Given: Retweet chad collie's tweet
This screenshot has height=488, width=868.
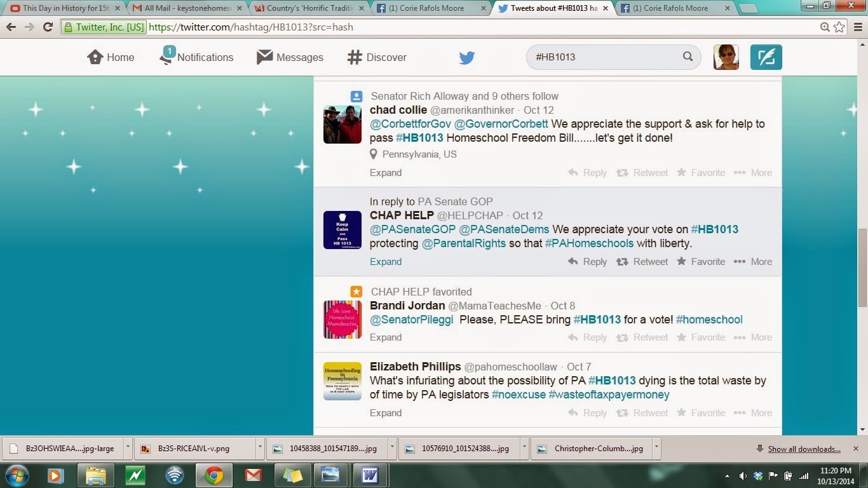Looking at the screenshot, I should pos(642,173).
